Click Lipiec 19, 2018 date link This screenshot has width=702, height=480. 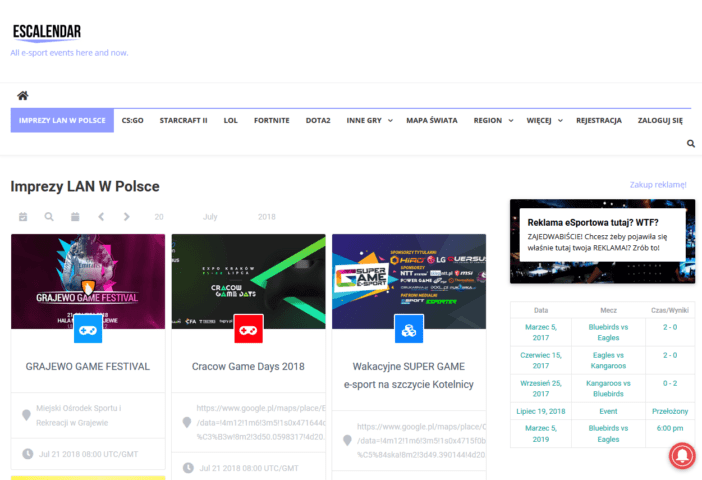541,411
